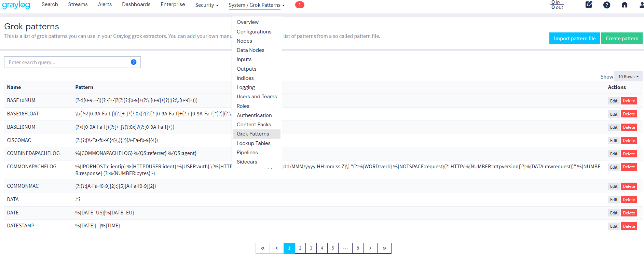Go to the next page arrow
Image resolution: width=644 pixels, height=254 pixels.
point(370,248)
